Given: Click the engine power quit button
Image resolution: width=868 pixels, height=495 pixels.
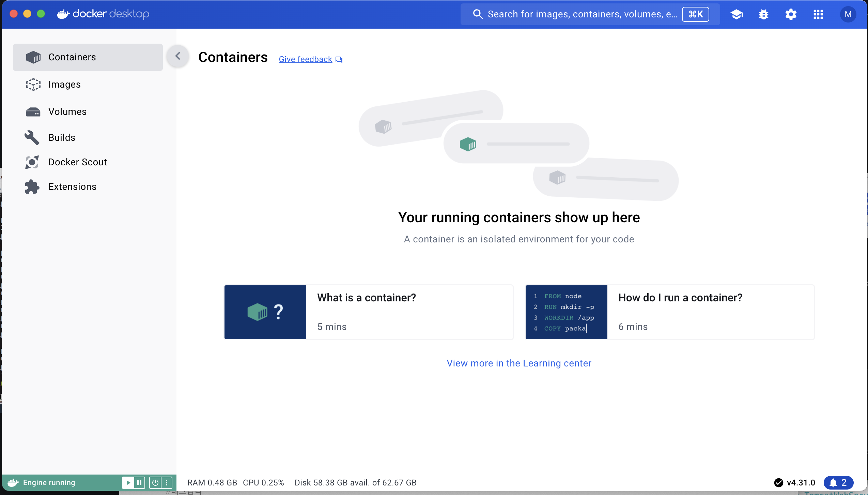Looking at the screenshot, I should [155, 482].
